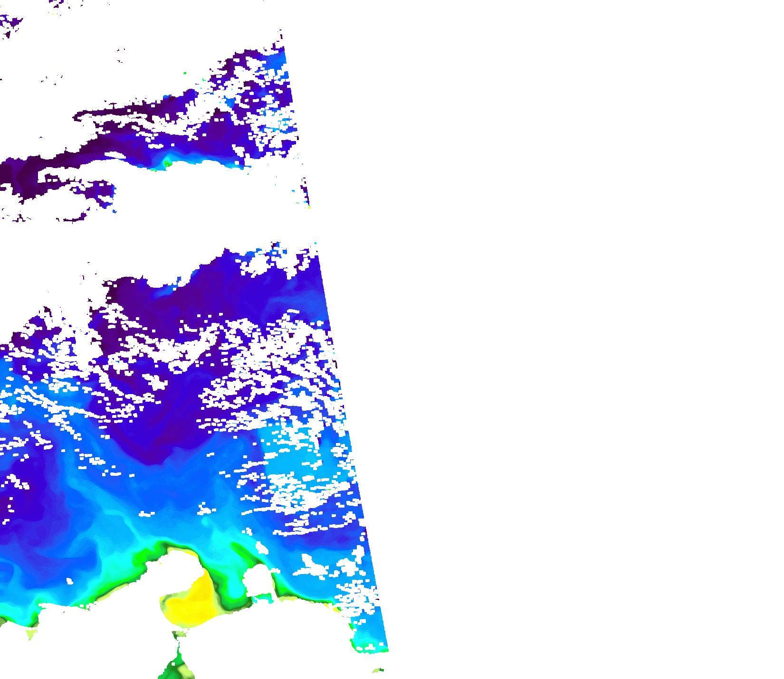
Task: Click the pale green patch at bottom-left coast
Action: (x=31, y=633)
